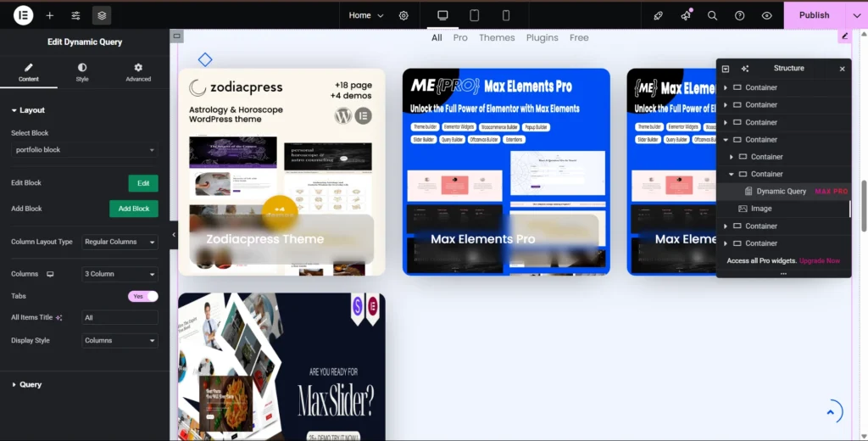The height and width of the screenshot is (441, 868).
Task: Collapse the expanded parent Container in Structure
Action: (x=726, y=140)
